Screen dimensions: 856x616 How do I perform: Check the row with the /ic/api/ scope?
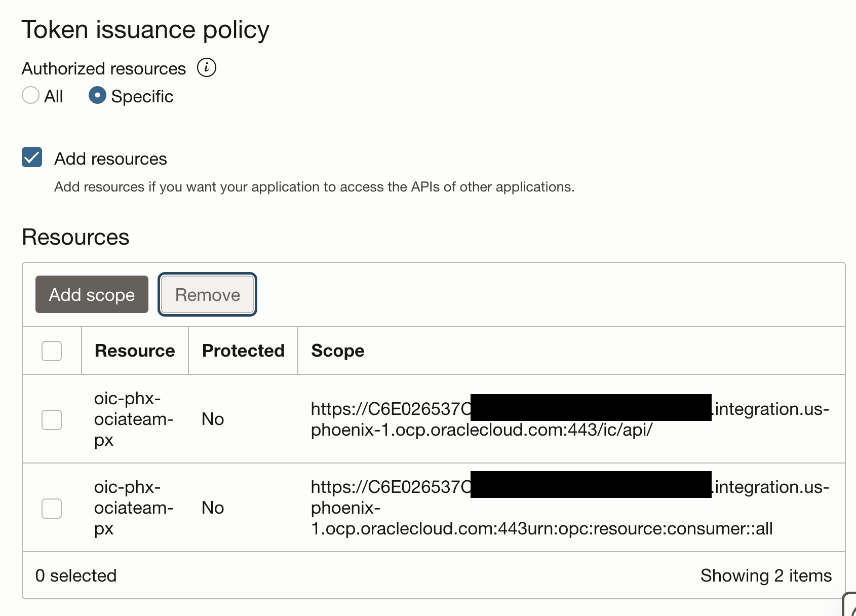point(52,419)
